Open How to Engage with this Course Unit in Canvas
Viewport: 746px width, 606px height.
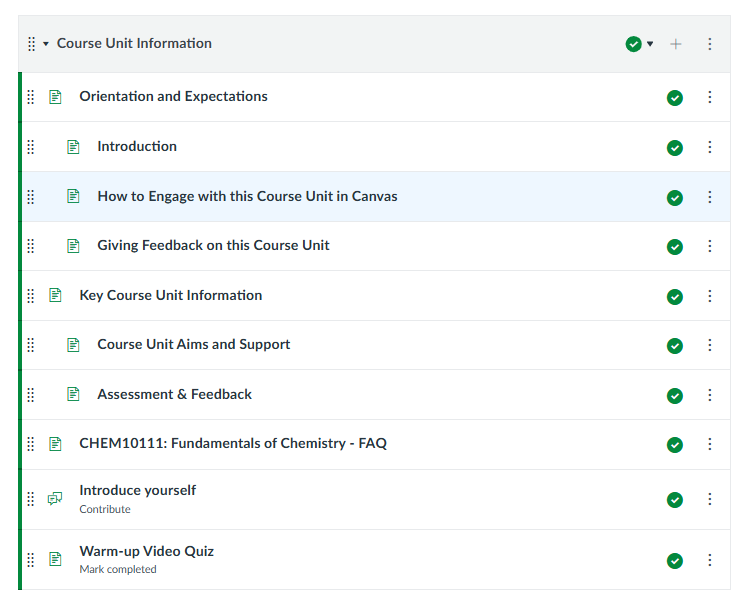(247, 196)
